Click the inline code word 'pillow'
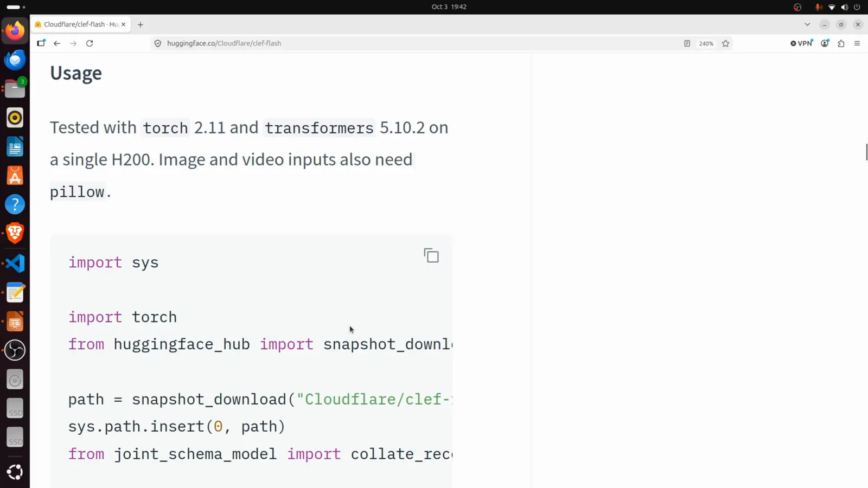868x488 pixels. point(77,192)
